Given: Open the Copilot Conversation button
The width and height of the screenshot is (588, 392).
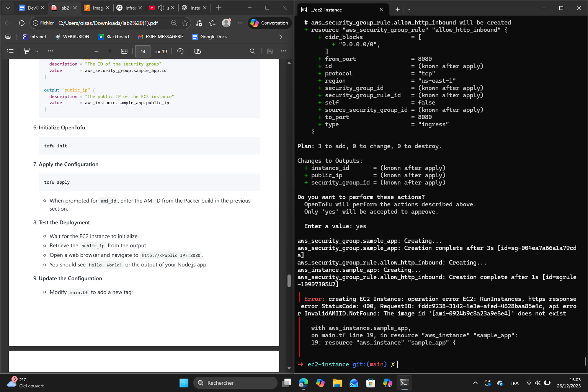Looking at the screenshot, I should (269, 23).
